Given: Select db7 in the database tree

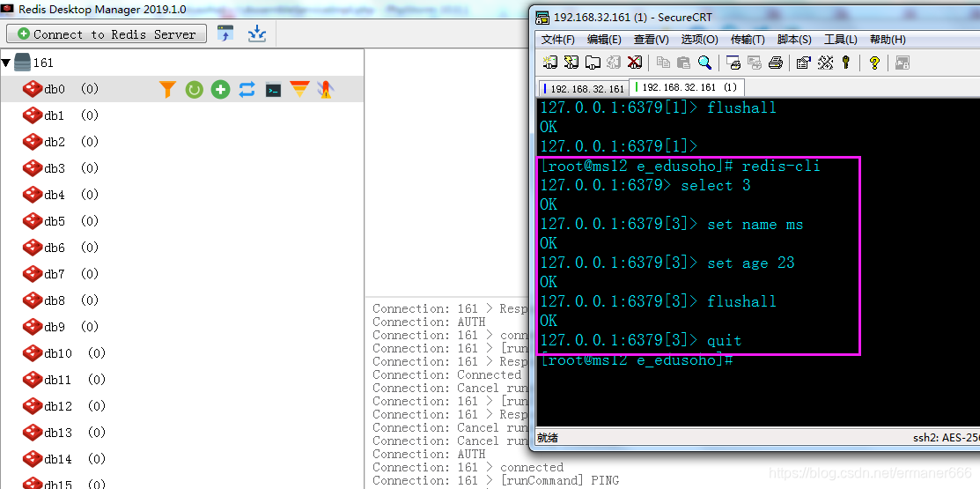Looking at the screenshot, I should tap(55, 274).
